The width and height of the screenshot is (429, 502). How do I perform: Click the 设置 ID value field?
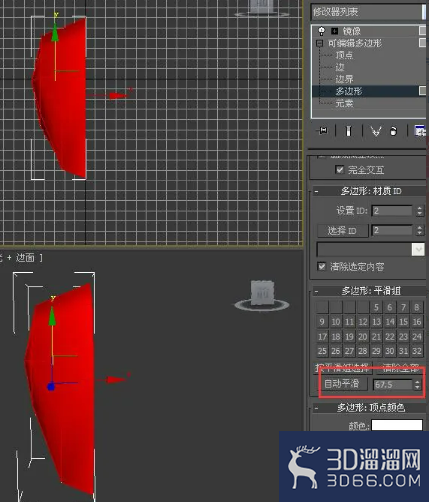[392, 211]
